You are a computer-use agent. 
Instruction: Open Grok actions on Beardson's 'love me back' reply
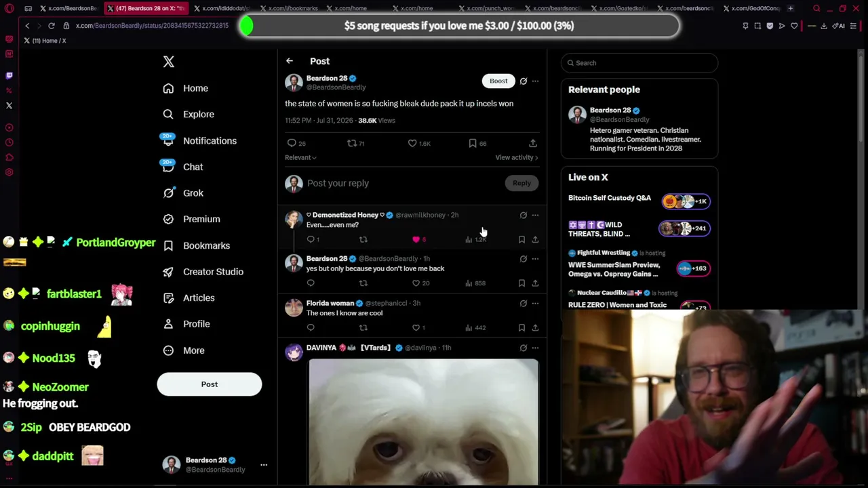pyautogui.click(x=523, y=259)
